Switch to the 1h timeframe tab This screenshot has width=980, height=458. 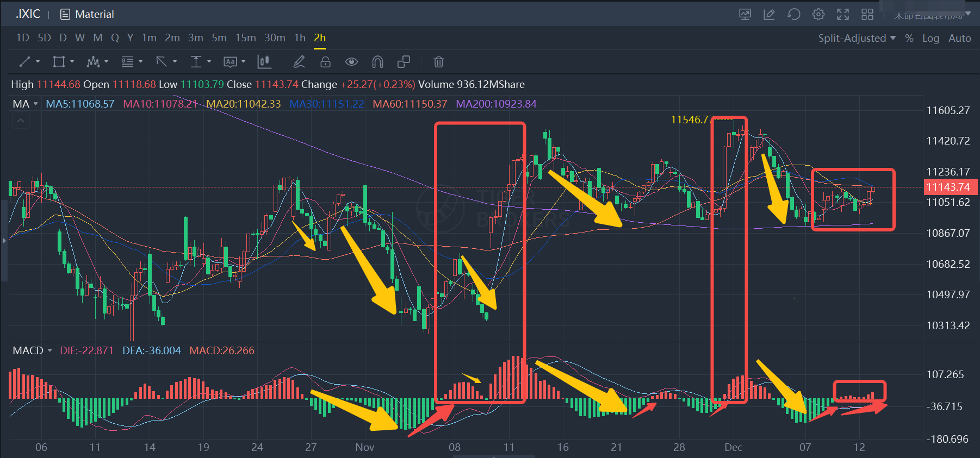pos(300,38)
